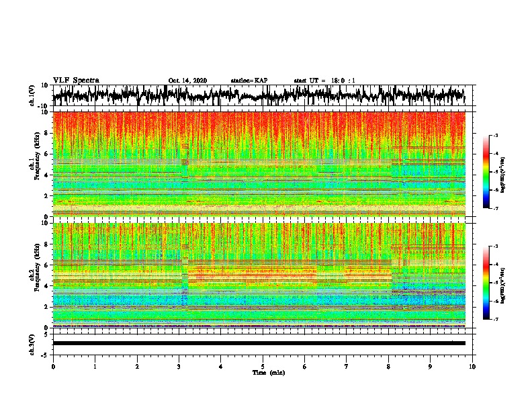Click the ch.1 voltage waveform trace panel
The height and width of the screenshot is (411, 532).
pos(263,95)
